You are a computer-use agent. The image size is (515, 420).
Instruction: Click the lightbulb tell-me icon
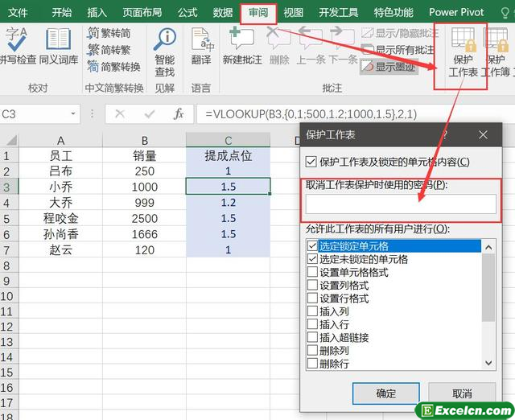pyautogui.click(x=505, y=13)
